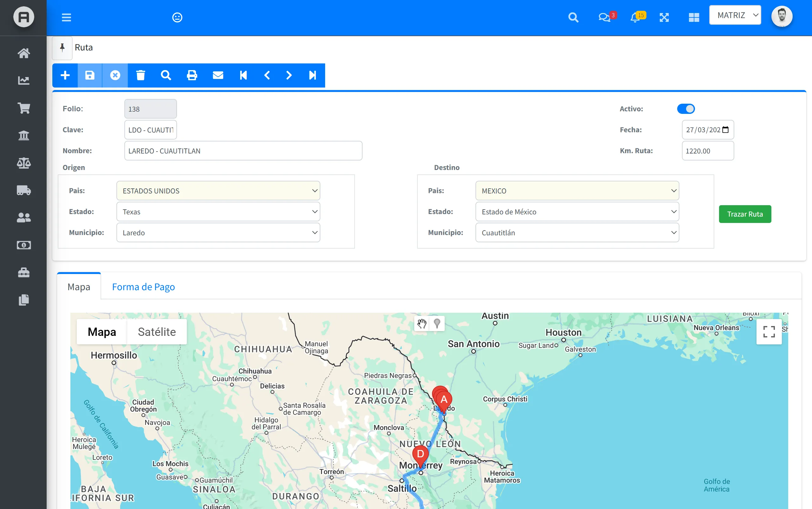Image resolution: width=812 pixels, height=509 pixels.
Task: Toggle fullscreen expand arrows icon
Action: [x=664, y=17]
